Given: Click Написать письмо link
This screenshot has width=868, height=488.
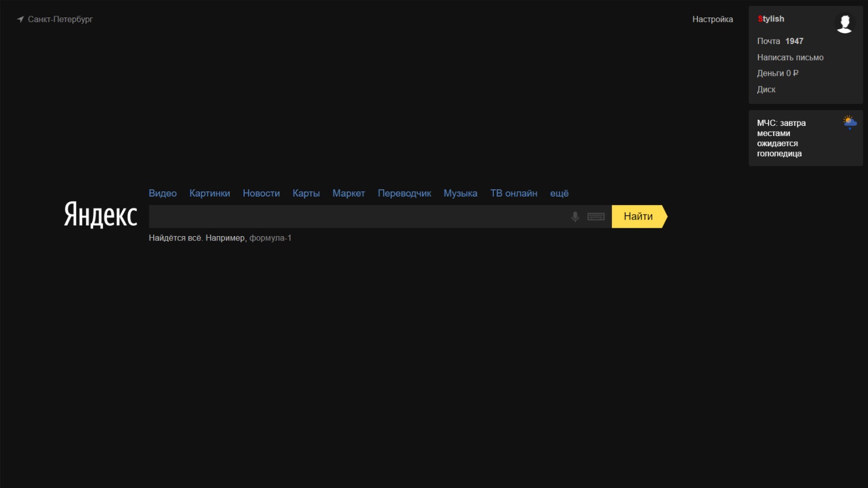Looking at the screenshot, I should (790, 58).
